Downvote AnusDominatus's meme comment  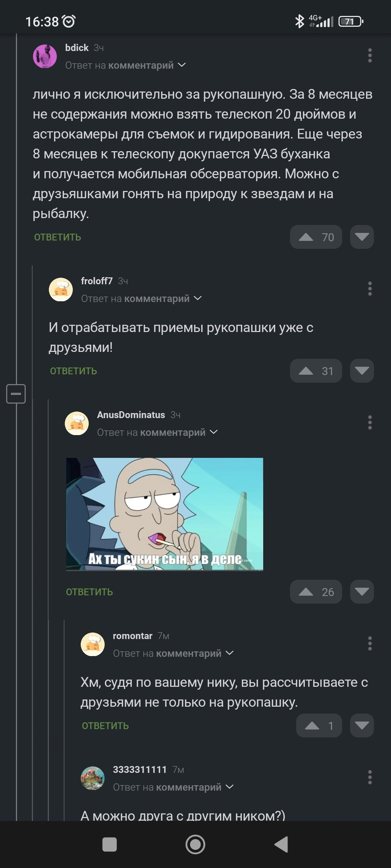(x=362, y=592)
